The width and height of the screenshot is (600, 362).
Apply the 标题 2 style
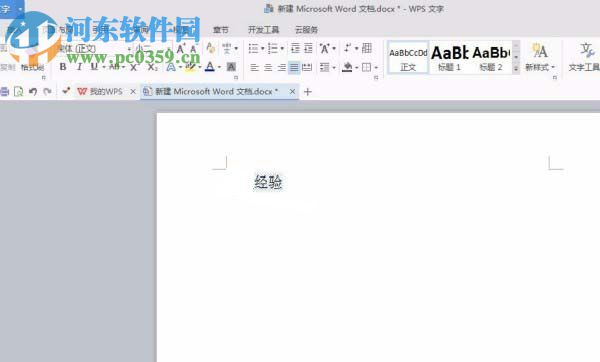pos(491,57)
